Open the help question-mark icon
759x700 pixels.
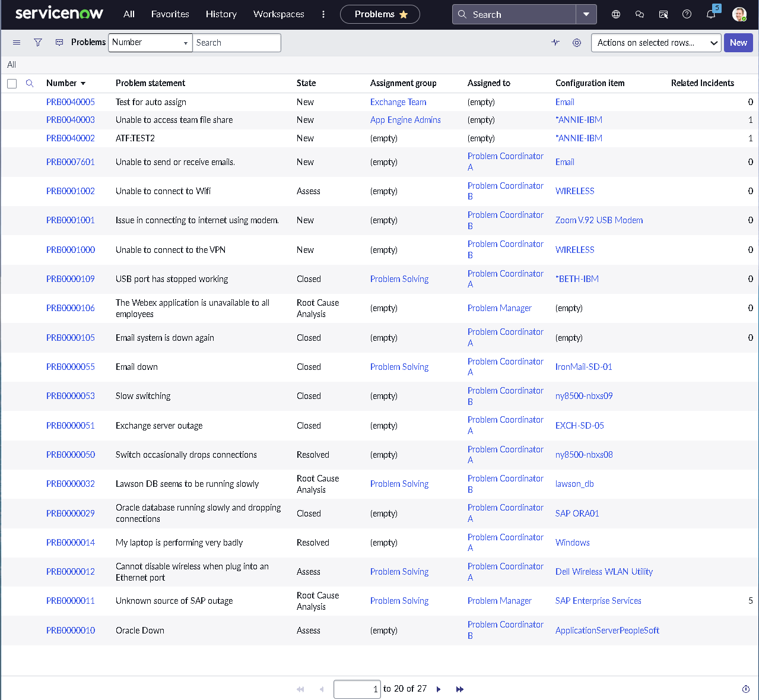pos(687,14)
